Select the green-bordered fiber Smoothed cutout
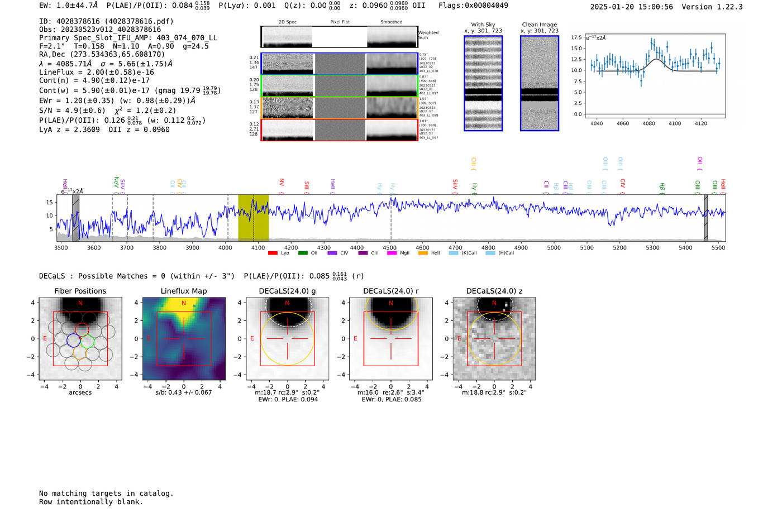This screenshot has width=782, height=532. [392, 85]
